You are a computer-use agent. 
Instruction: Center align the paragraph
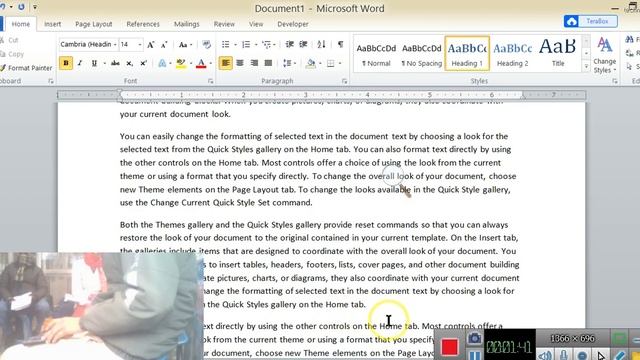[240, 63]
